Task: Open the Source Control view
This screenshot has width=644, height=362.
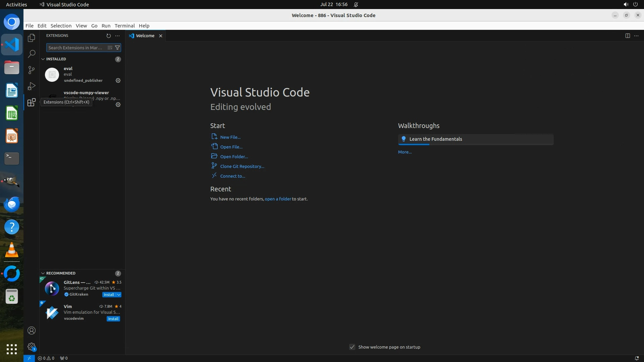Action: click(32, 70)
